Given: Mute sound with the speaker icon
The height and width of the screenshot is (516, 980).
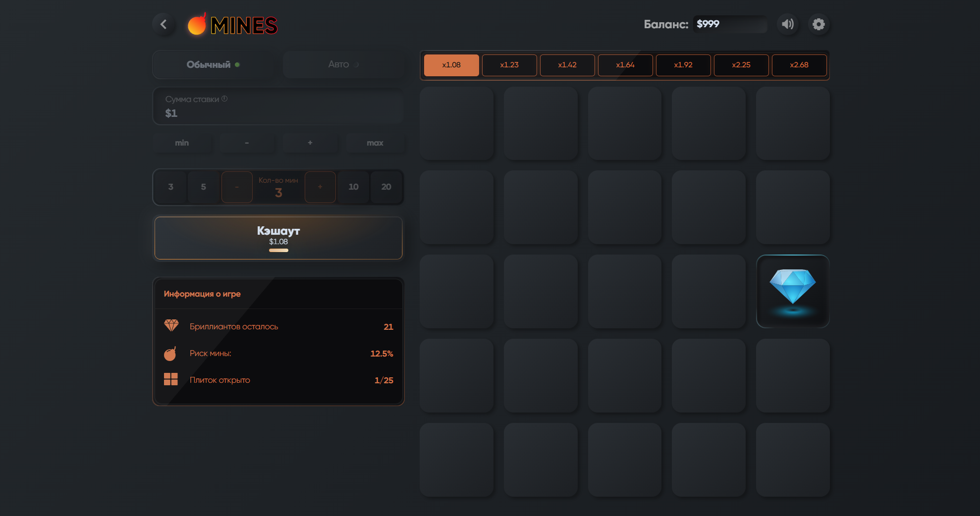Looking at the screenshot, I should [788, 24].
